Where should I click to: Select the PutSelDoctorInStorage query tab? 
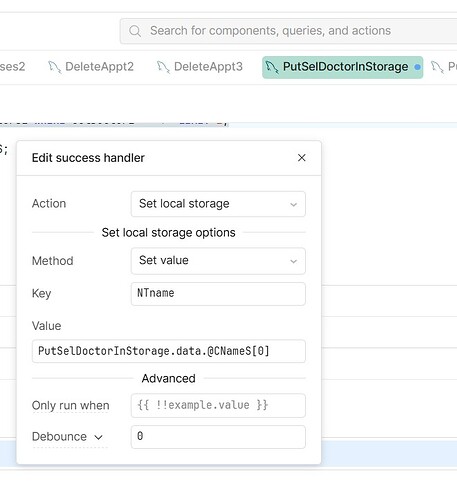click(342, 67)
